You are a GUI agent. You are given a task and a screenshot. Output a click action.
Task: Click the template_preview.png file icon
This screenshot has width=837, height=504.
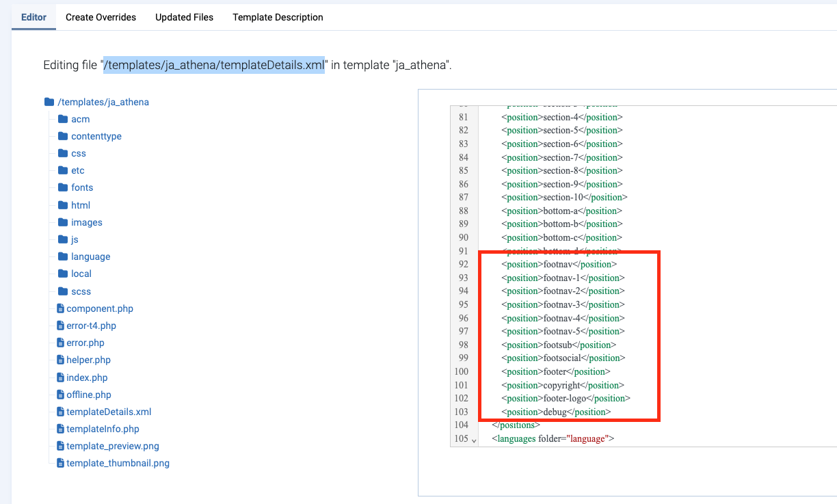[x=60, y=446]
